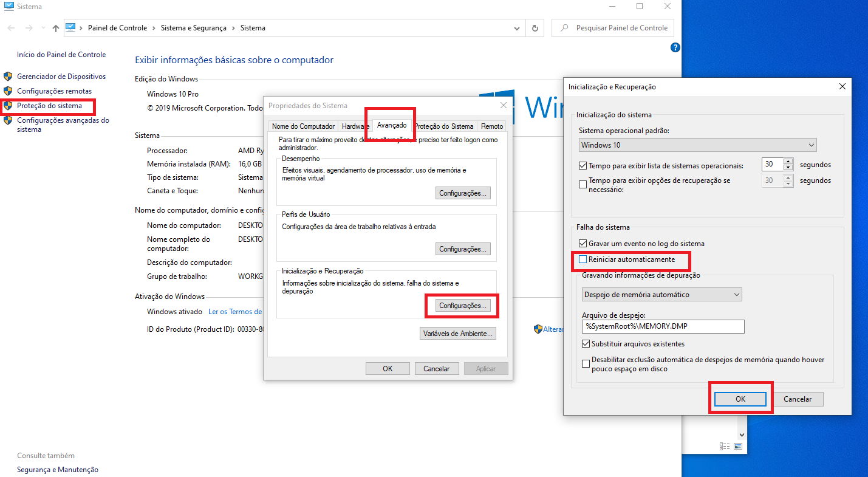Open Hardware tab
868x477 pixels.
tap(355, 126)
